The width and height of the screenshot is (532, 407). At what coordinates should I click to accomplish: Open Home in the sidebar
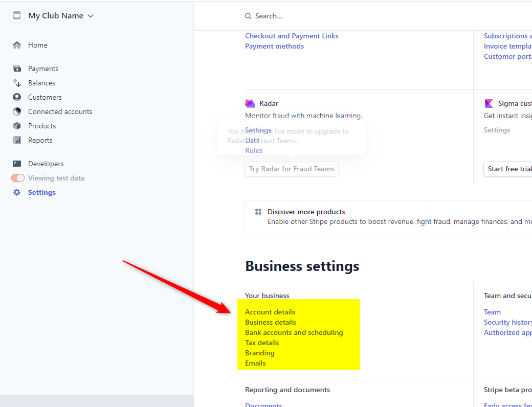[x=38, y=45]
